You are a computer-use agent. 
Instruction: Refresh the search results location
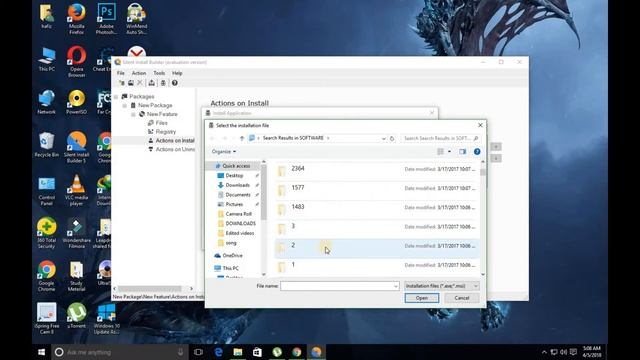click(392, 138)
